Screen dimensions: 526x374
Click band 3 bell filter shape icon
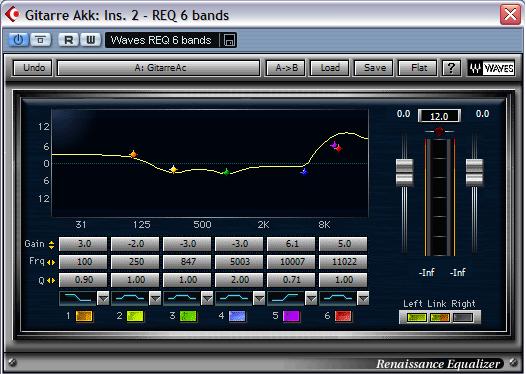[x=182, y=298]
